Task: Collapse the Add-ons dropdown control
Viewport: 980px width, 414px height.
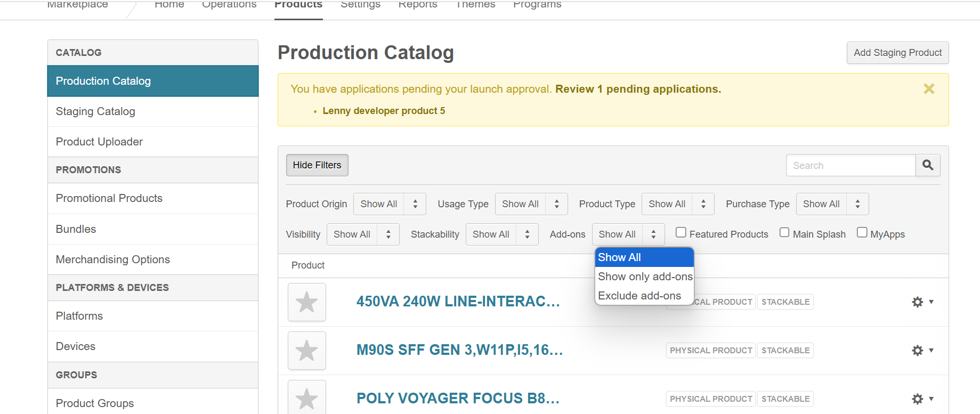Action: pyautogui.click(x=628, y=234)
